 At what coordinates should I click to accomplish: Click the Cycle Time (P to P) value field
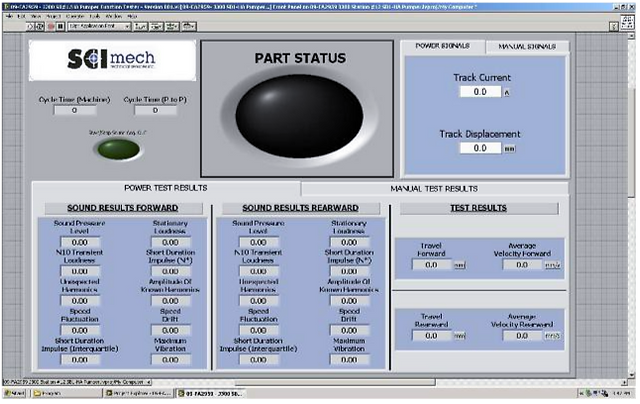(155, 111)
